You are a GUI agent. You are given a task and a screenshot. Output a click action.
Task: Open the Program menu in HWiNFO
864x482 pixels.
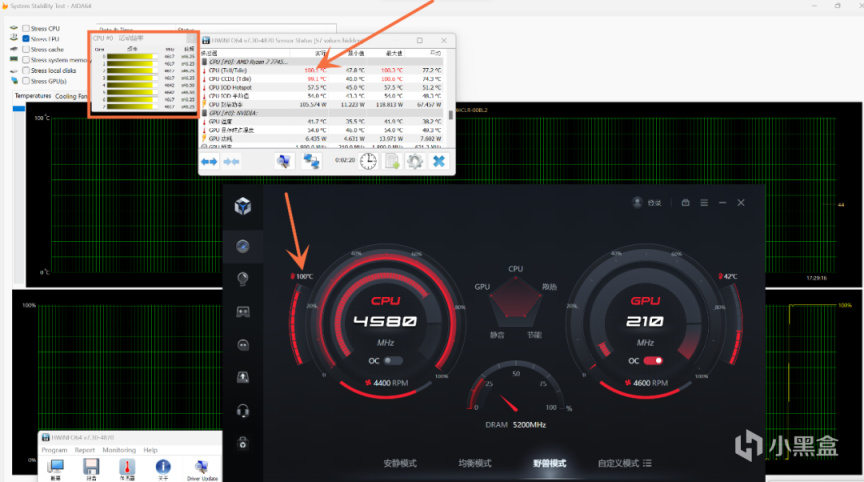tap(54, 450)
